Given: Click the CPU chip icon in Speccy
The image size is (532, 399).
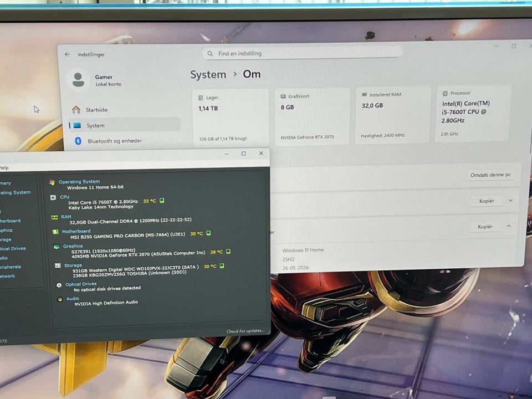Looking at the screenshot, I should point(53,197).
